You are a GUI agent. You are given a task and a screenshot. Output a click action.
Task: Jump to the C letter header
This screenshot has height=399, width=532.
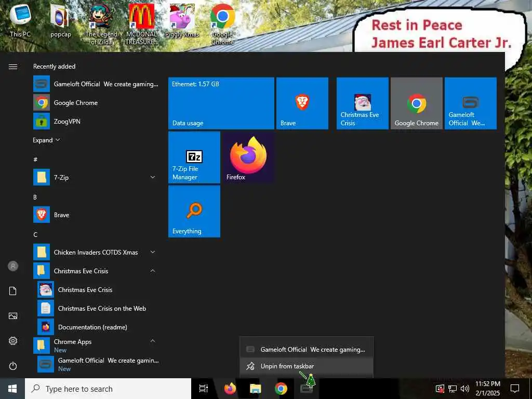35,234
